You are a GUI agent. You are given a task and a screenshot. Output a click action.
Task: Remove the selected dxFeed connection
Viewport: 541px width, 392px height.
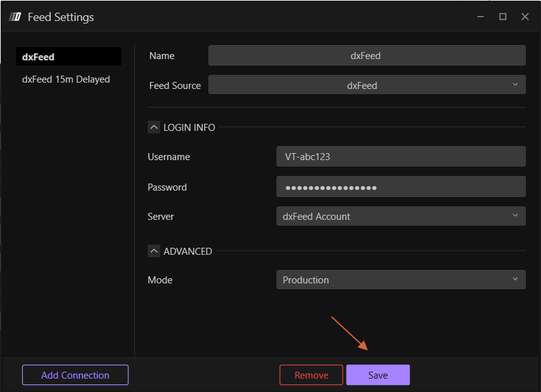coord(311,375)
